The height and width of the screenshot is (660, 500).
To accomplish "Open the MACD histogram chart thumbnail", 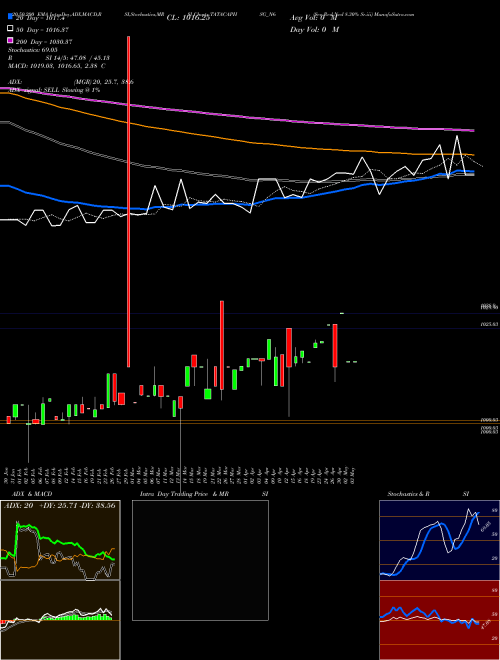I will pyautogui.click(x=60, y=620).
